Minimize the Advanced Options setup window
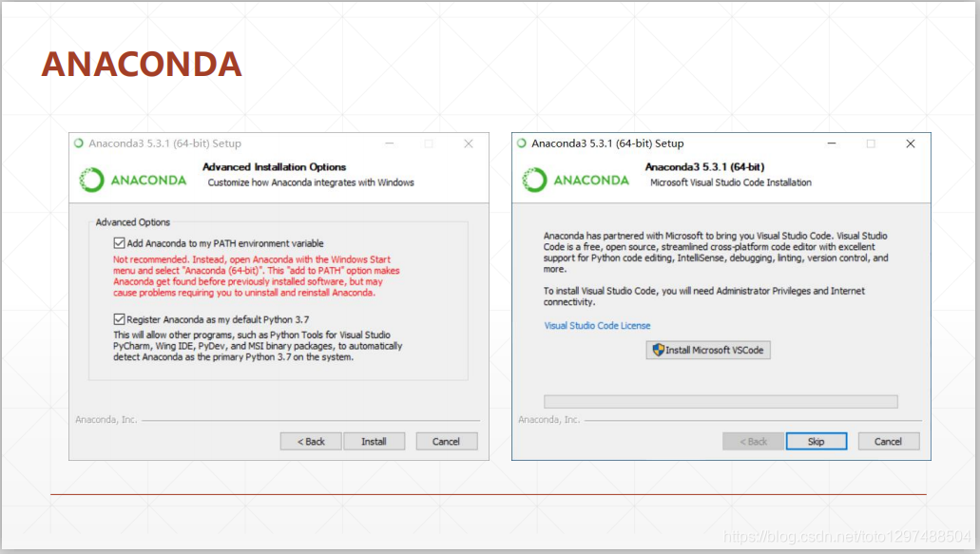This screenshot has height=554, width=980. (x=390, y=143)
